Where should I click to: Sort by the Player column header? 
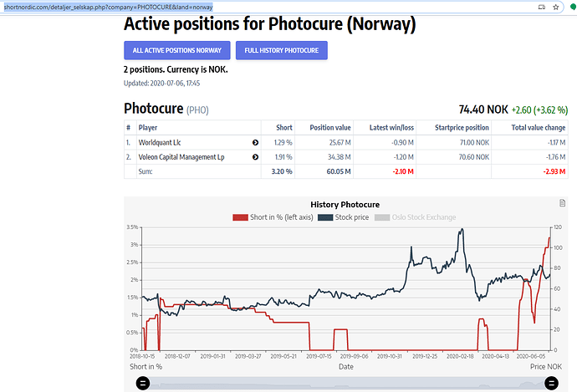(x=148, y=128)
